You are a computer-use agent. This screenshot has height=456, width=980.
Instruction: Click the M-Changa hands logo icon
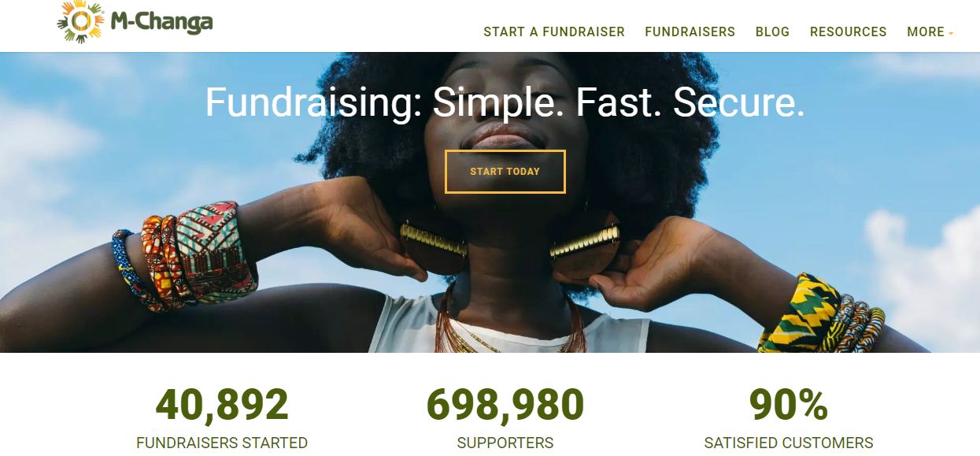coord(80,21)
